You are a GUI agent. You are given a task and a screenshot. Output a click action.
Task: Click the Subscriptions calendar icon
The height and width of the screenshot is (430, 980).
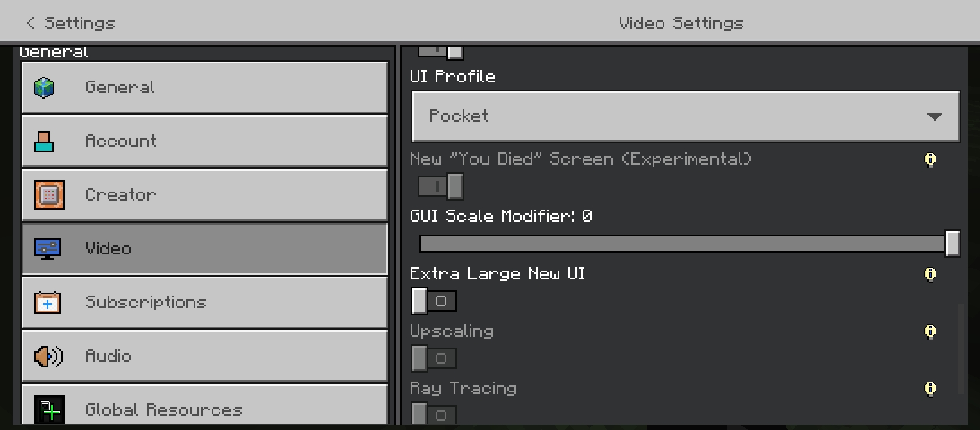click(47, 303)
